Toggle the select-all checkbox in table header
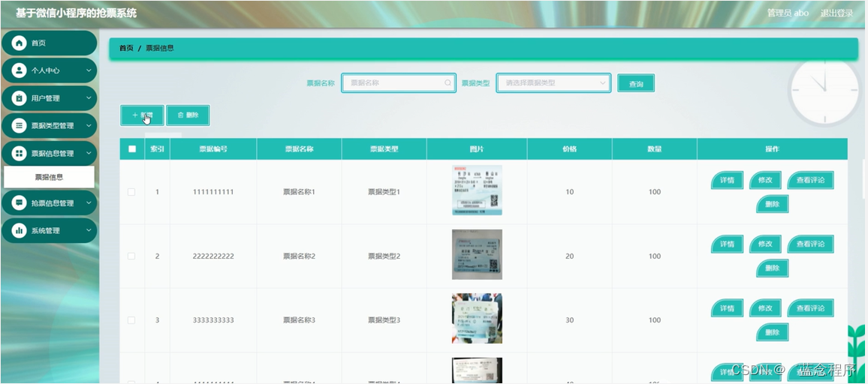The height and width of the screenshot is (384, 868). [131, 148]
